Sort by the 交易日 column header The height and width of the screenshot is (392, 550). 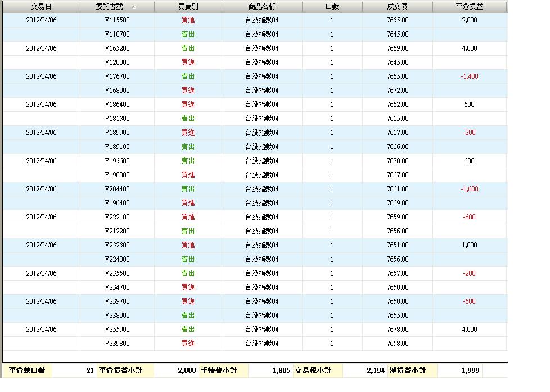click(x=42, y=7)
